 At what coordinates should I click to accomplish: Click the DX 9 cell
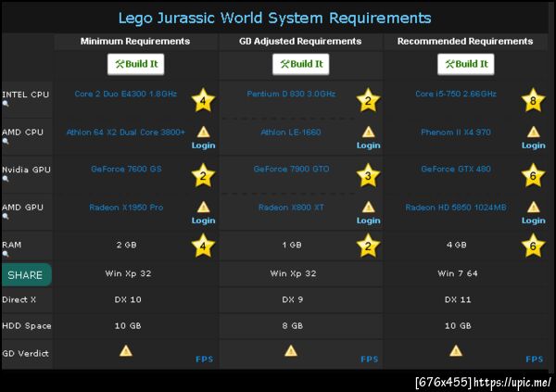click(x=293, y=299)
